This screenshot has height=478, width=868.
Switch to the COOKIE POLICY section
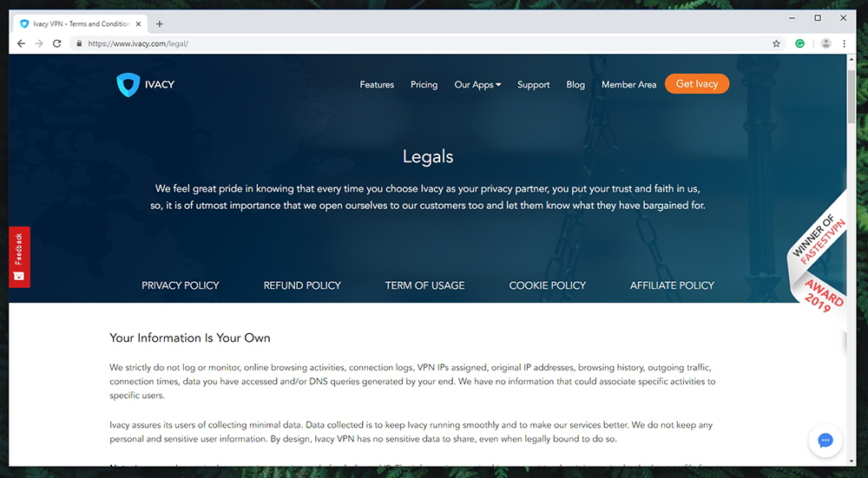[x=548, y=285]
